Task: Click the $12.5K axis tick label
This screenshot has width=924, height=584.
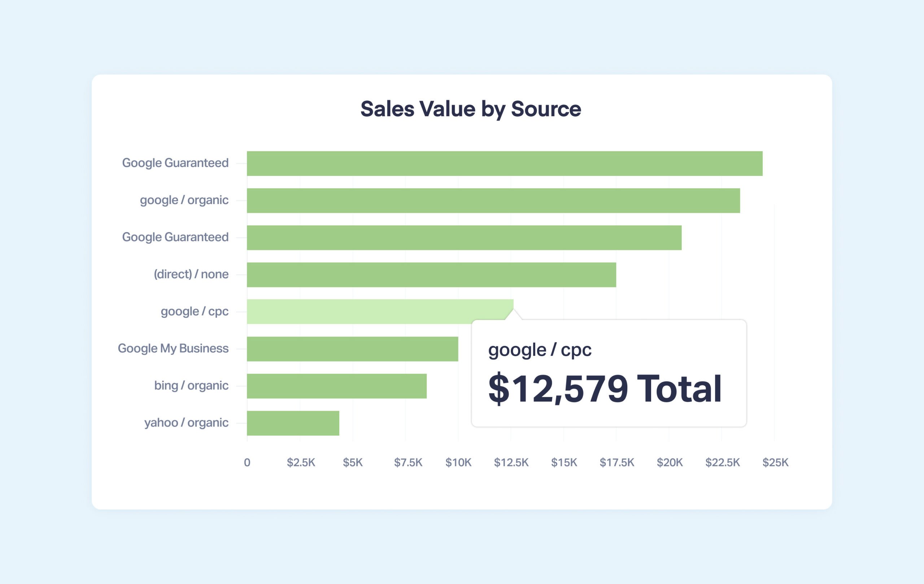Action: coord(511,462)
